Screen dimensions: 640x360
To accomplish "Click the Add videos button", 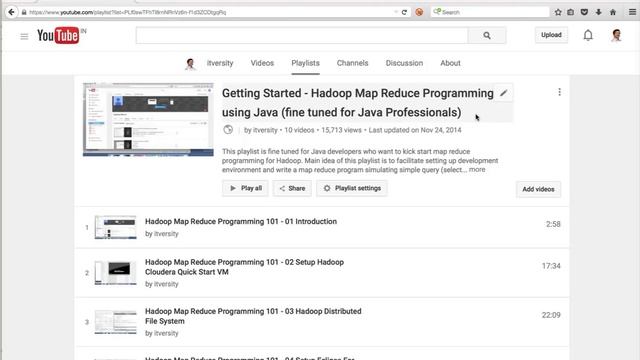I will pos(538,189).
